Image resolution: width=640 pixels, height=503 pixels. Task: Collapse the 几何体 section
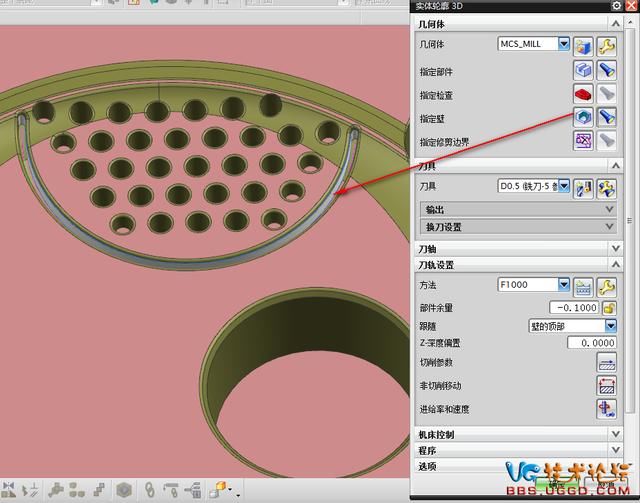616,24
